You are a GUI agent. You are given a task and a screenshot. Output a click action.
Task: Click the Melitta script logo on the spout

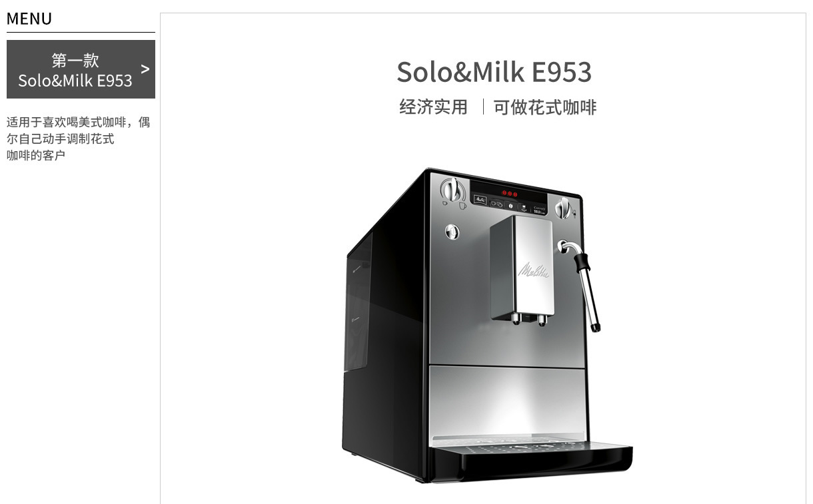point(534,270)
